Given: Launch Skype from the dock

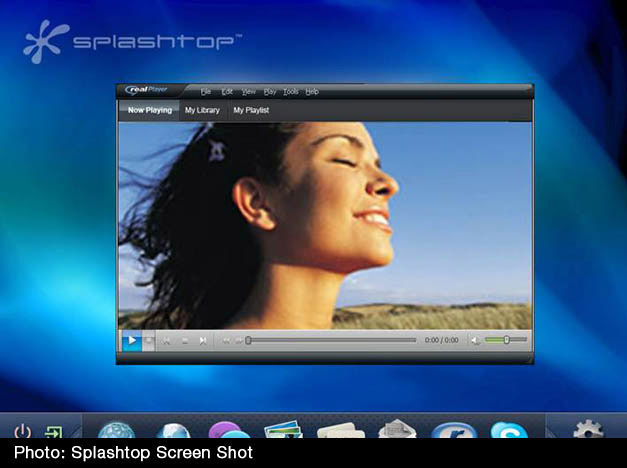Looking at the screenshot, I should pyautogui.click(x=508, y=431).
